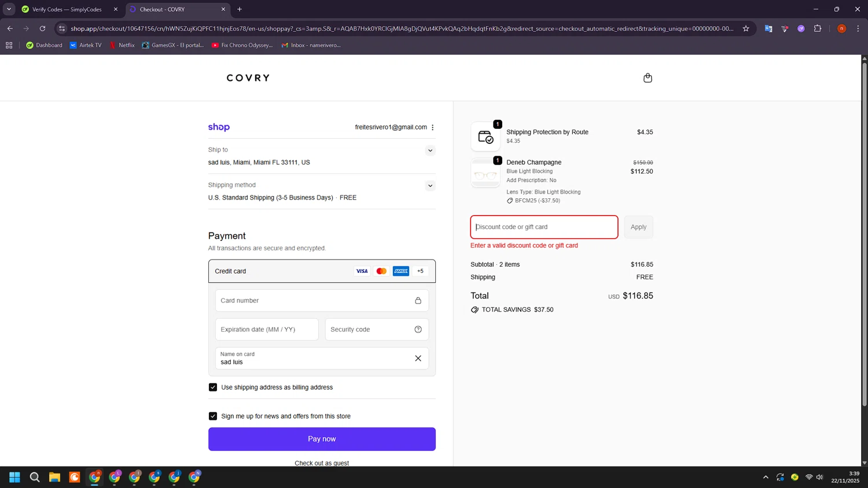Toggle Use shipping address as billing address
Screen dimensions: 868x488
tap(213, 387)
